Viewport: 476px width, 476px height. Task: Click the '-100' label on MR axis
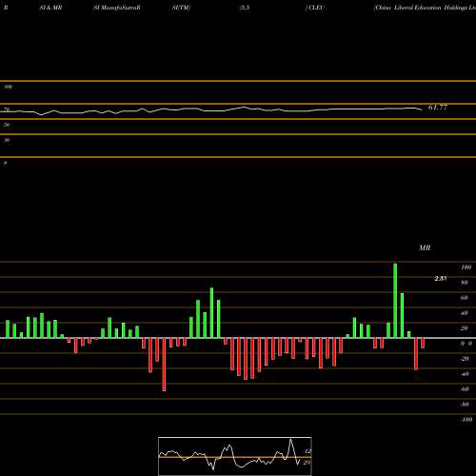click(x=466, y=420)
